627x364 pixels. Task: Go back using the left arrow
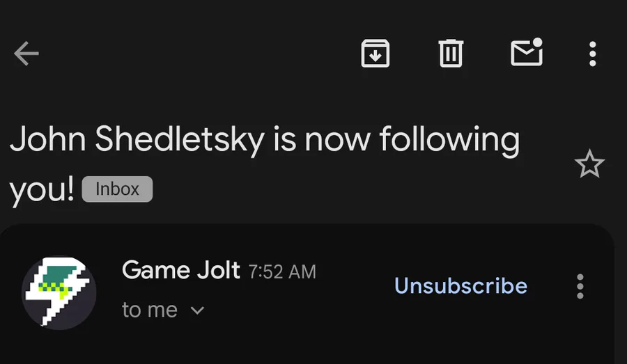26,53
